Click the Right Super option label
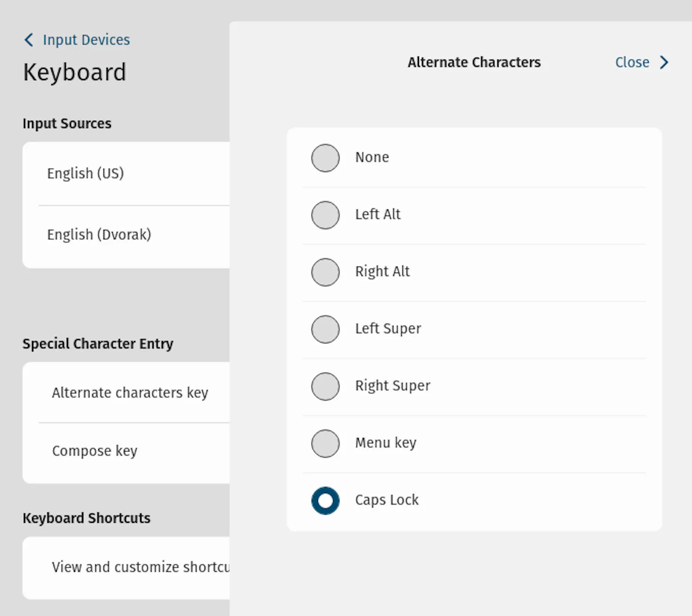692x616 pixels. (392, 386)
